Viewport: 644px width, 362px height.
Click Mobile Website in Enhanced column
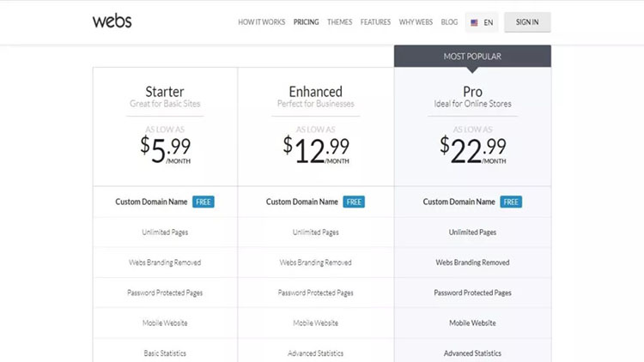pos(315,323)
